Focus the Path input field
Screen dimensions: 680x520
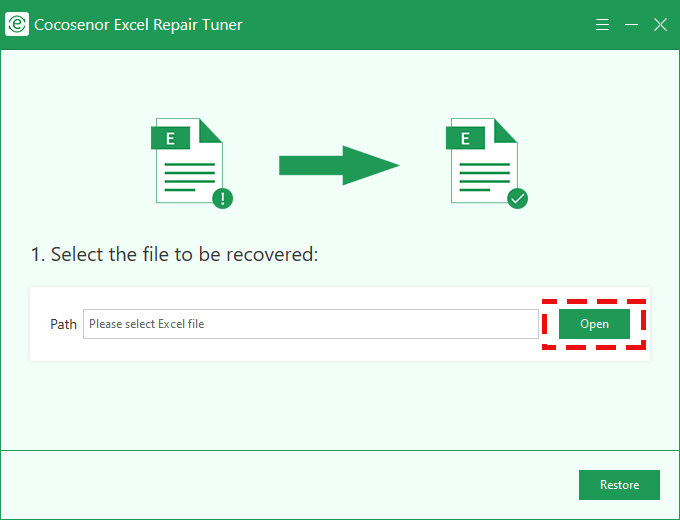click(311, 324)
